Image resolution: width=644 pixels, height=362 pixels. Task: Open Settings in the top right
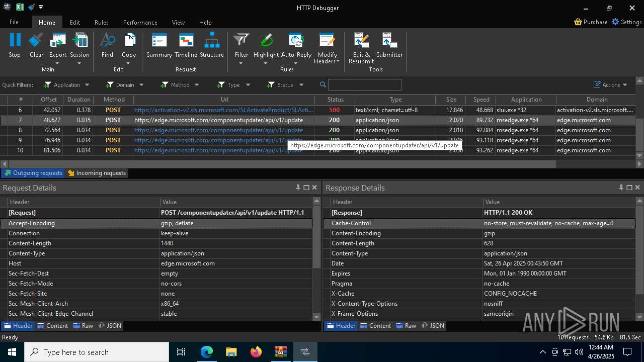(626, 22)
